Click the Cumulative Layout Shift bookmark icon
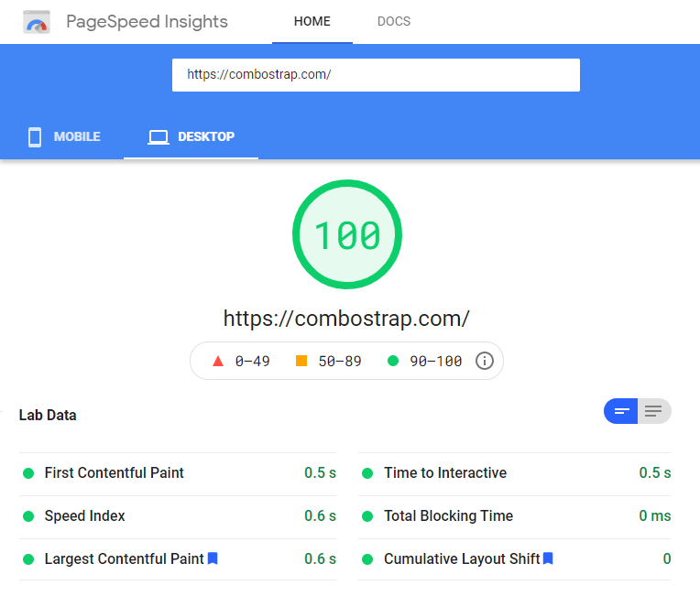700x596 pixels. click(x=548, y=558)
